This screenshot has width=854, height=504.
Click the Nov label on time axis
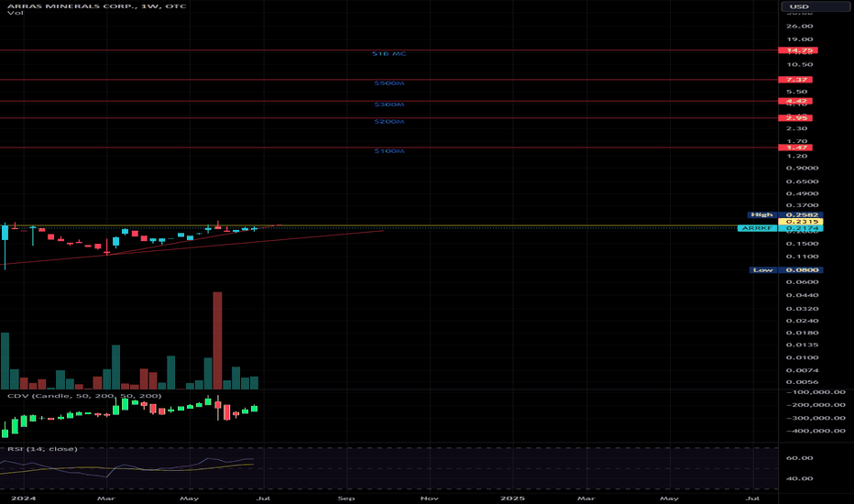[x=429, y=498]
